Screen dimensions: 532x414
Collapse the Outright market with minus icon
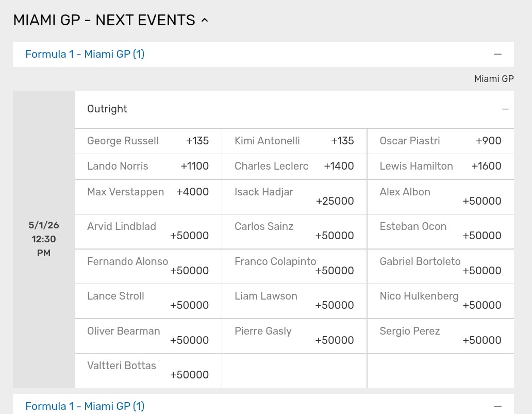[x=505, y=109]
